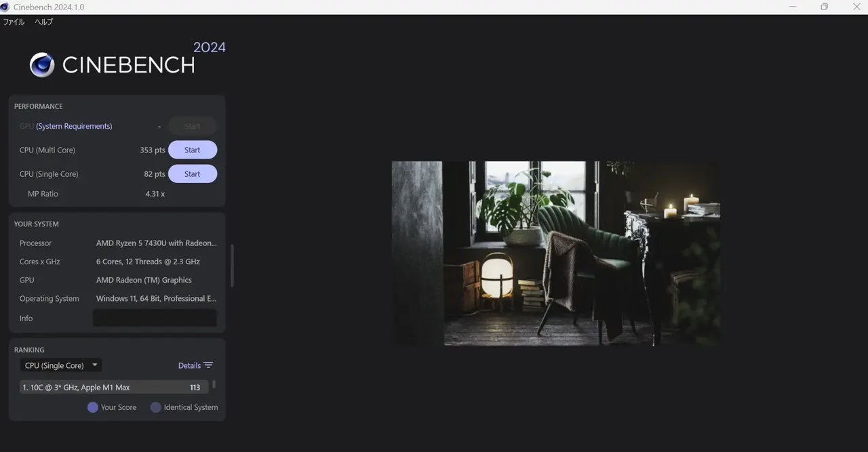The image size is (868, 452).
Task: Click the Details filter lines icon
Action: (208, 365)
